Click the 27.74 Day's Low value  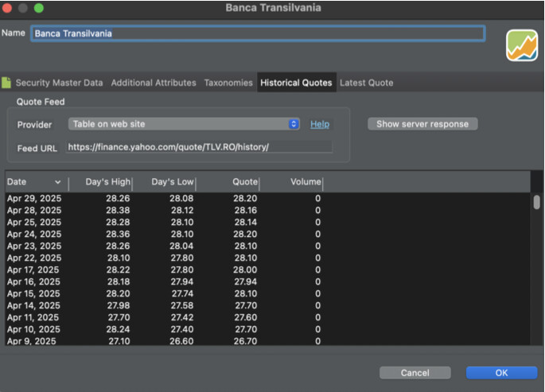coord(182,293)
